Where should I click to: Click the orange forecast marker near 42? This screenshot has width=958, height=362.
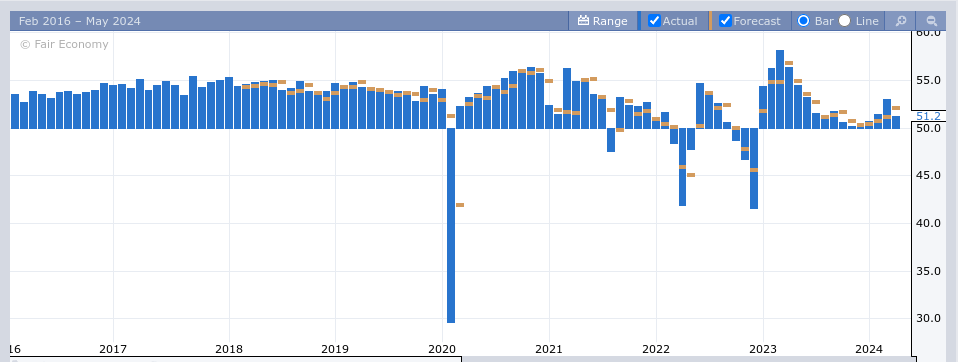460,205
